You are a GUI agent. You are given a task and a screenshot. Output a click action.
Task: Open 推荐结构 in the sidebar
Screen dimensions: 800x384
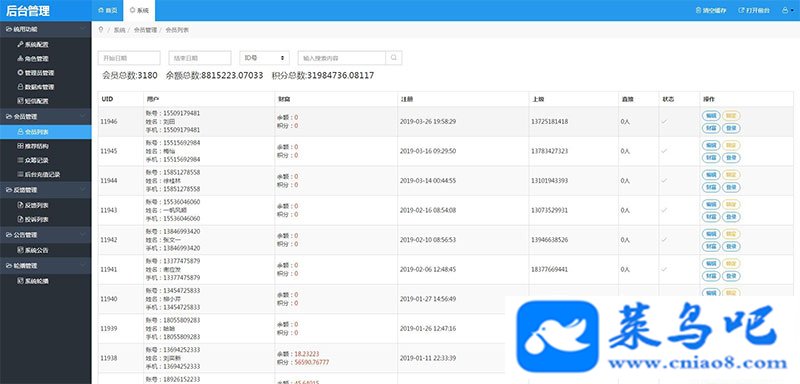(x=33, y=146)
